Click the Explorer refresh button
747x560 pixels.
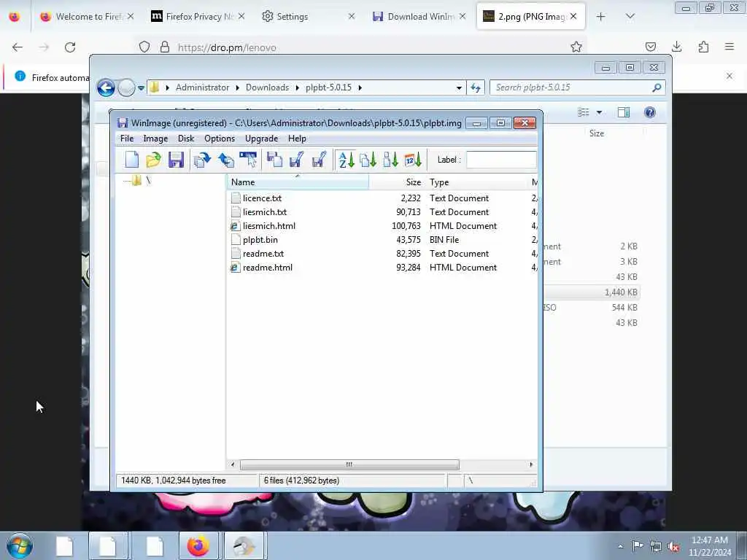click(476, 87)
